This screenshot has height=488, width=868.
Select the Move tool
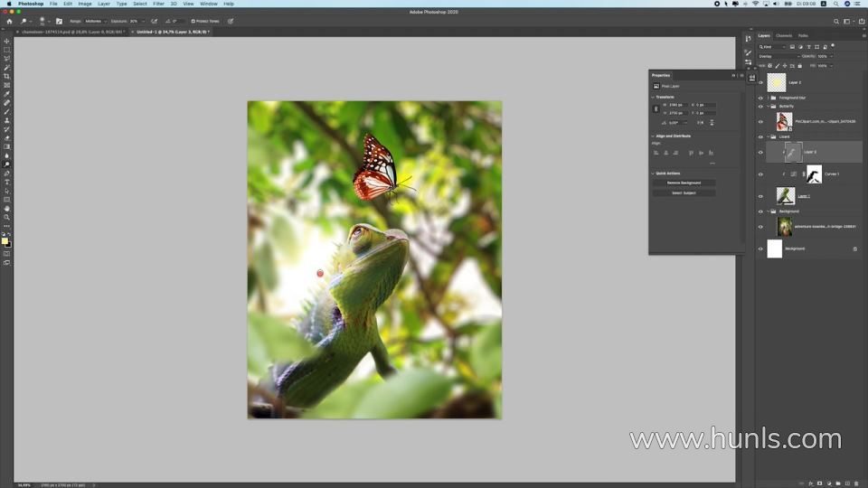click(6, 42)
